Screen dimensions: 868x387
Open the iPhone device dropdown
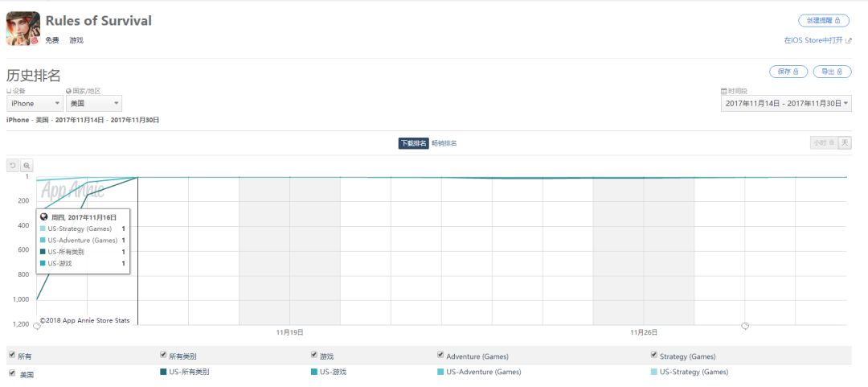(35, 104)
